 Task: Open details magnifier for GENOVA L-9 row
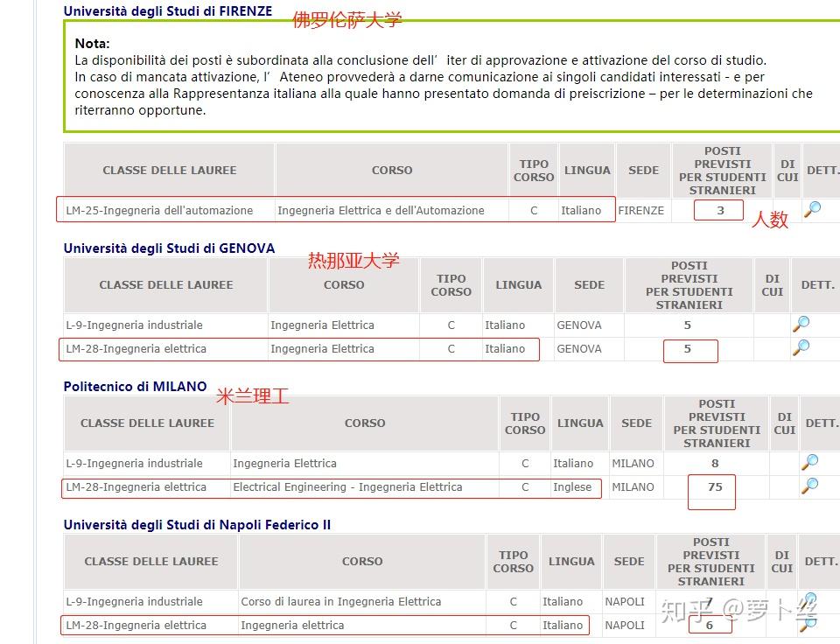(x=801, y=324)
